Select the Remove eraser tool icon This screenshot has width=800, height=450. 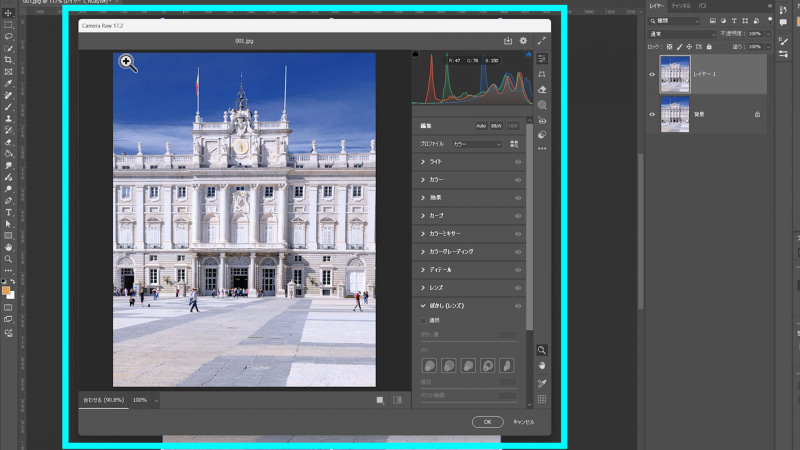pyautogui.click(x=542, y=90)
